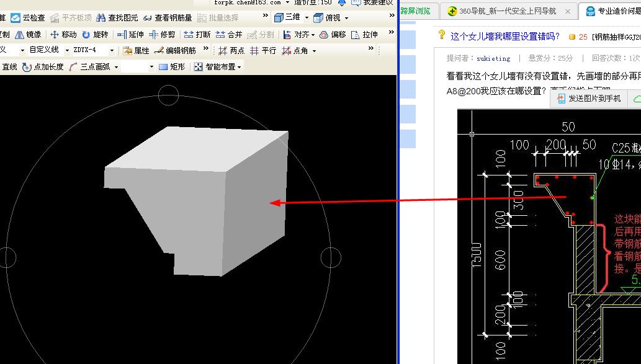Click the 造价豆:150 balance text
Viewport: 641px width, 364px height.
[x=313, y=2]
